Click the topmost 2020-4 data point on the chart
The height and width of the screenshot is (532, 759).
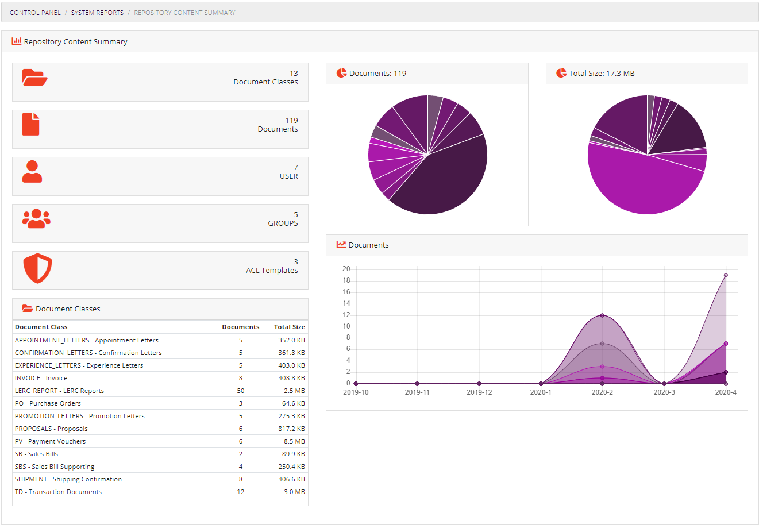(725, 276)
